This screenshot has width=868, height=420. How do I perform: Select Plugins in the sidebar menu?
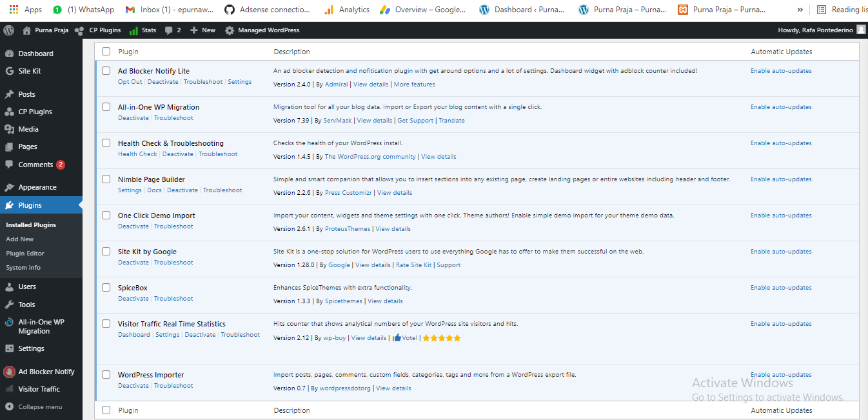41,205
